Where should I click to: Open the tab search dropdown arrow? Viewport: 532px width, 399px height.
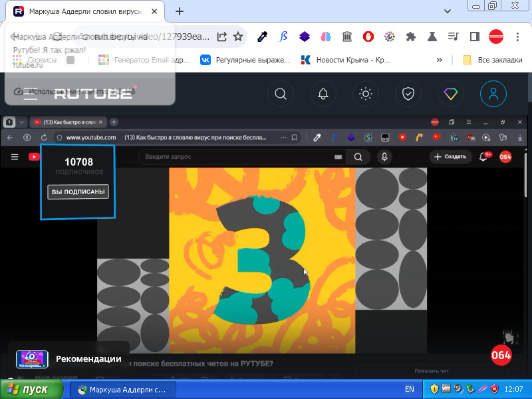point(448,11)
